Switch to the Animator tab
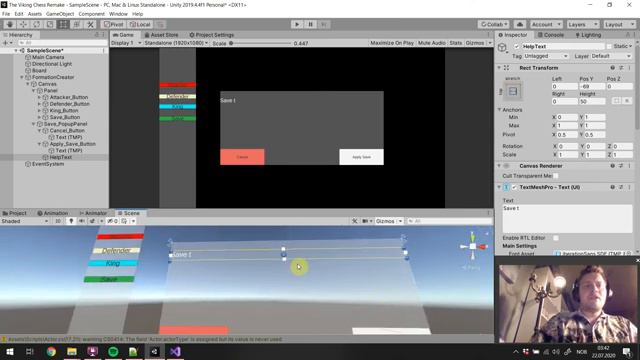This screenshot has height=360, width=640. coord(93,213)
